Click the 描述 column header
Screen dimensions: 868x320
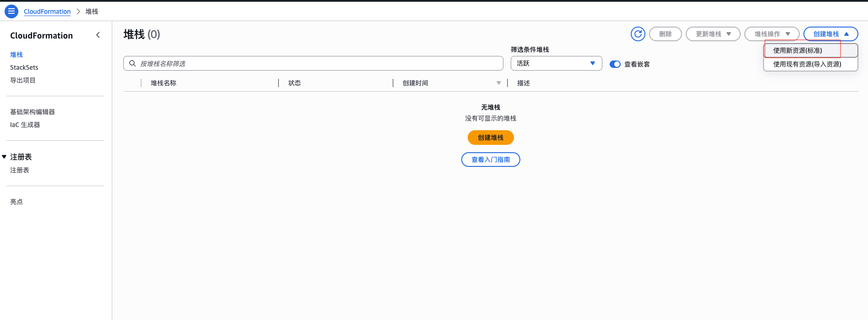pyautogui.click(x=524, y=83)
